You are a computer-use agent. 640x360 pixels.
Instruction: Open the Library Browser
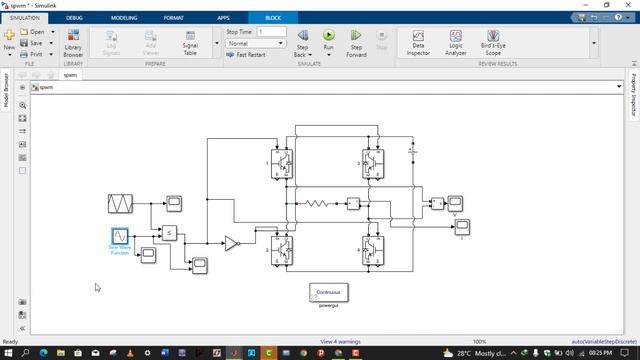[73, 43]
